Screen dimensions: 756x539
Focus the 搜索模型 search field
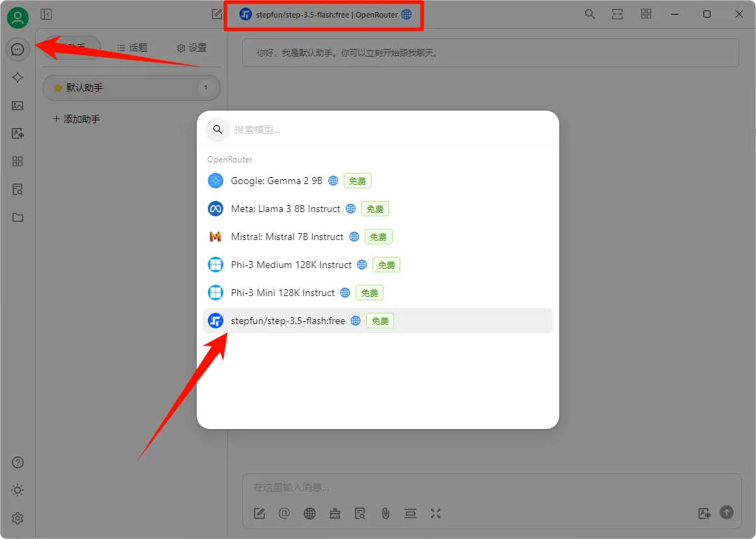click(378, 129)
